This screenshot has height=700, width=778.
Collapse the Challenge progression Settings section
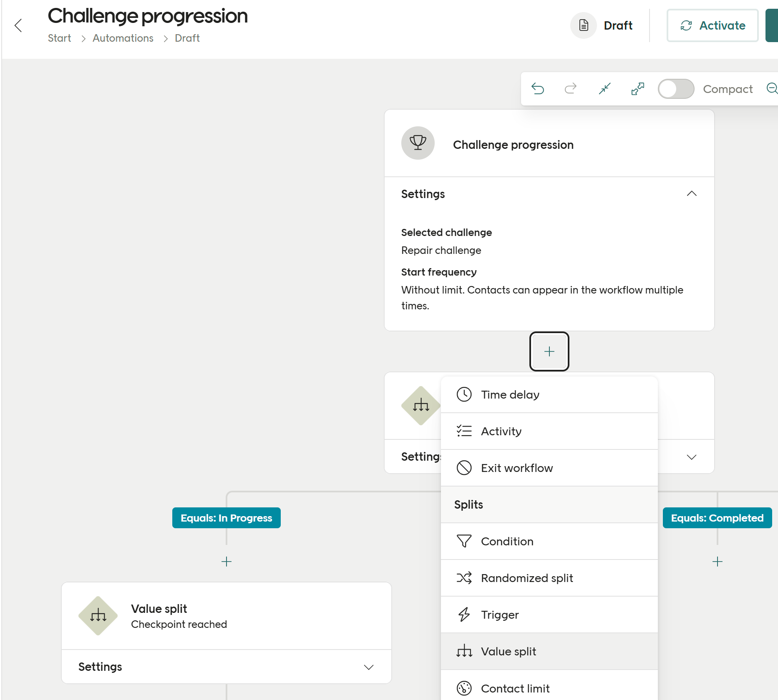691,194
